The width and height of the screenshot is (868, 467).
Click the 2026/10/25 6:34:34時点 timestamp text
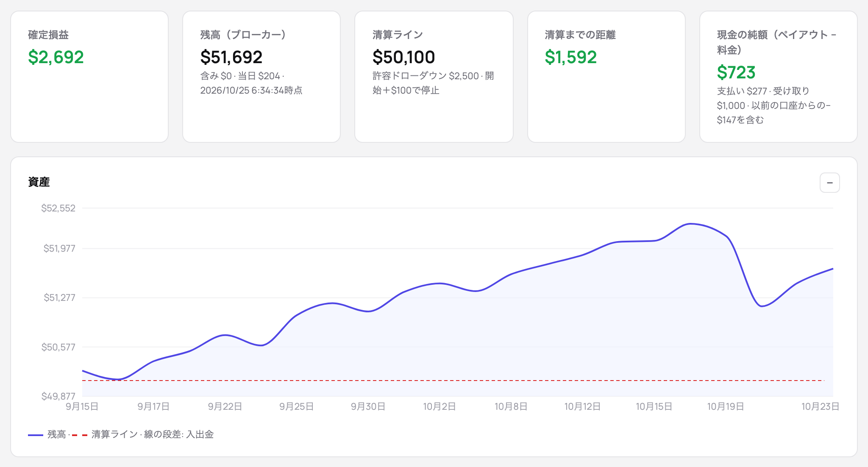251,90
